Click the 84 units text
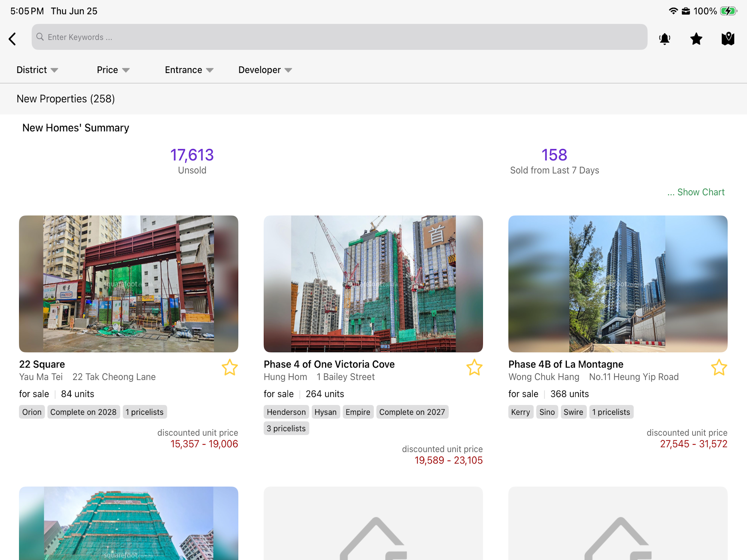This screenshot has width=747, height=560. pos(77,394)
